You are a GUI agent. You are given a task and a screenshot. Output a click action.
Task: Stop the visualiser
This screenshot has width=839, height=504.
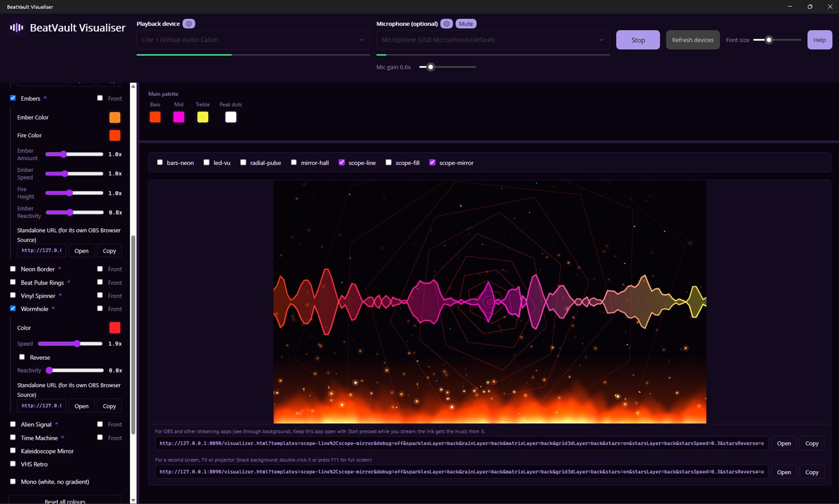(x=638, y=40)
